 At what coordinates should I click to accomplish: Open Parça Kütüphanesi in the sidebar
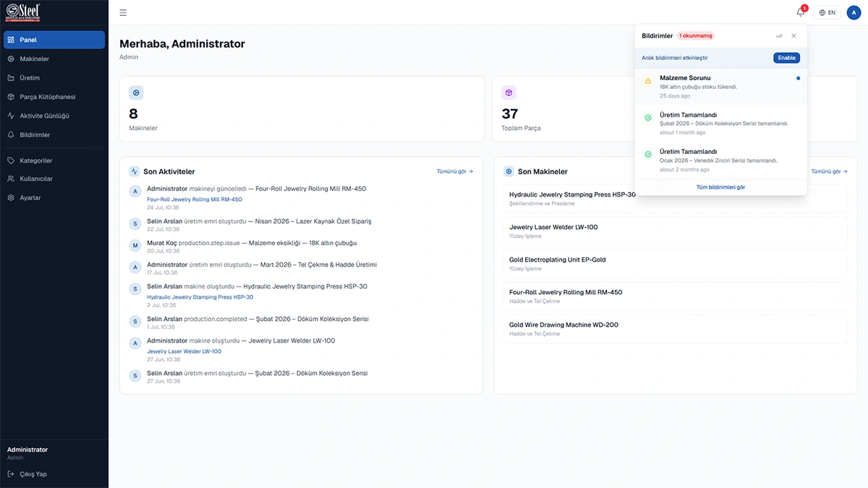coord(54,97)
